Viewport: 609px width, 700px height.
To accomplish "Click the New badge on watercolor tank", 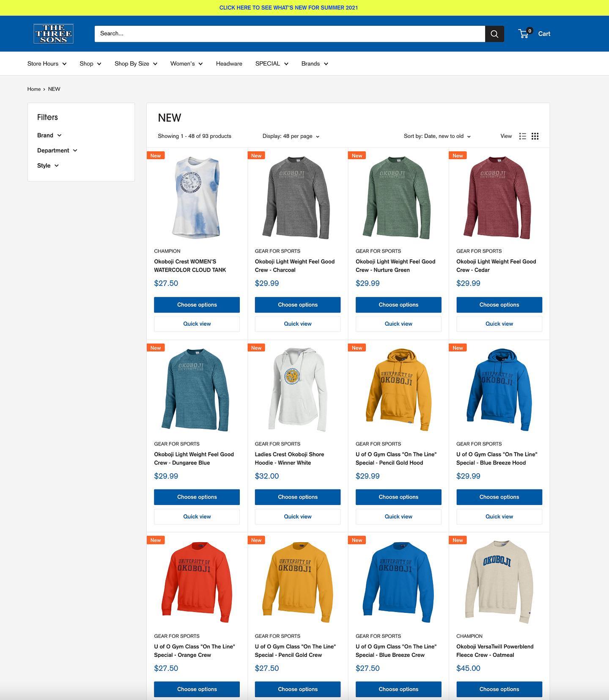I will (x=156, y=156).
